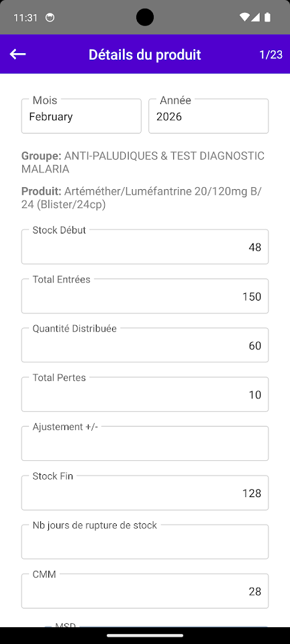290x644 pixels.
Task: Tap the Produit name text
Action: [142, 198]
